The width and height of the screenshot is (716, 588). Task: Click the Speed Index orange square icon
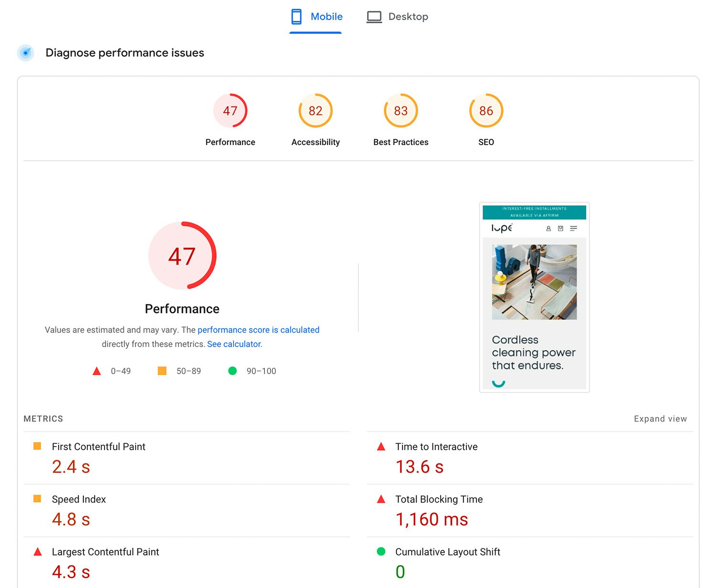pyautogui.click(x=37, y=499)
